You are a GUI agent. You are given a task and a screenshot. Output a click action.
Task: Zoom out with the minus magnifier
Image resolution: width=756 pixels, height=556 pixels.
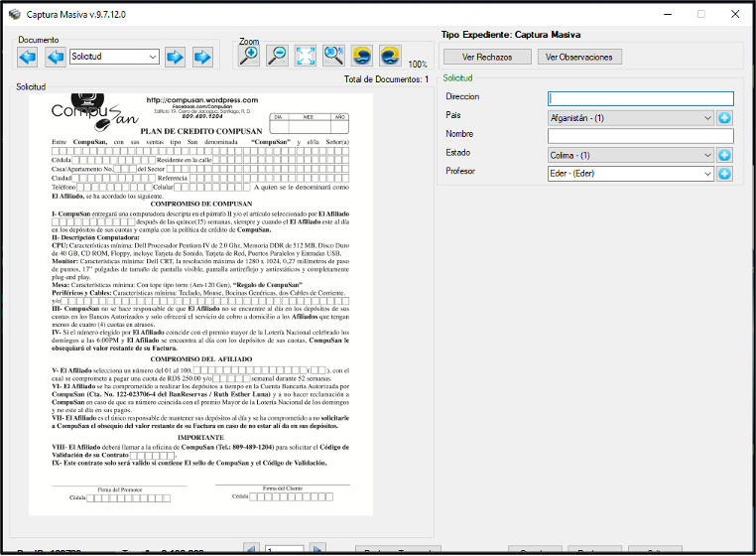click(x=278, y=57)
